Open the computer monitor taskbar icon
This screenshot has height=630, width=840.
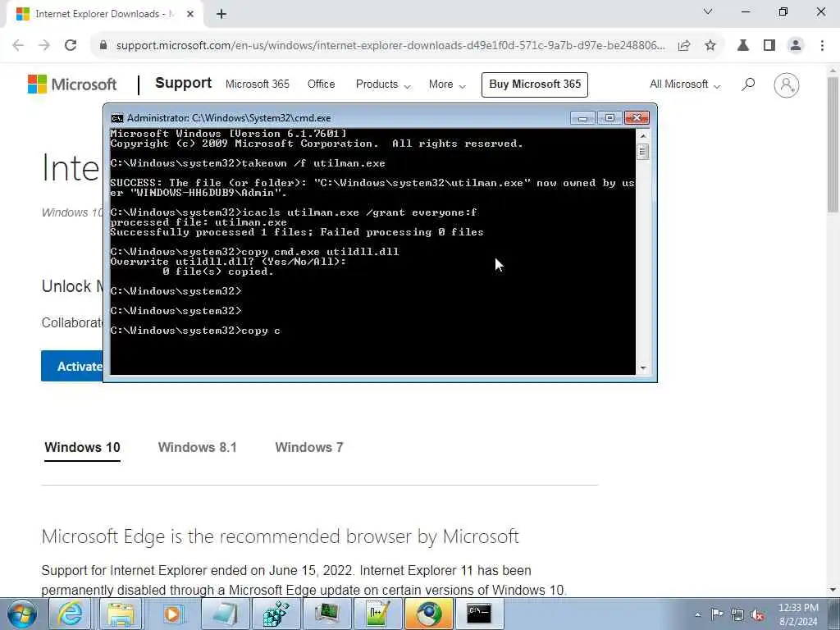coord(326,614)
